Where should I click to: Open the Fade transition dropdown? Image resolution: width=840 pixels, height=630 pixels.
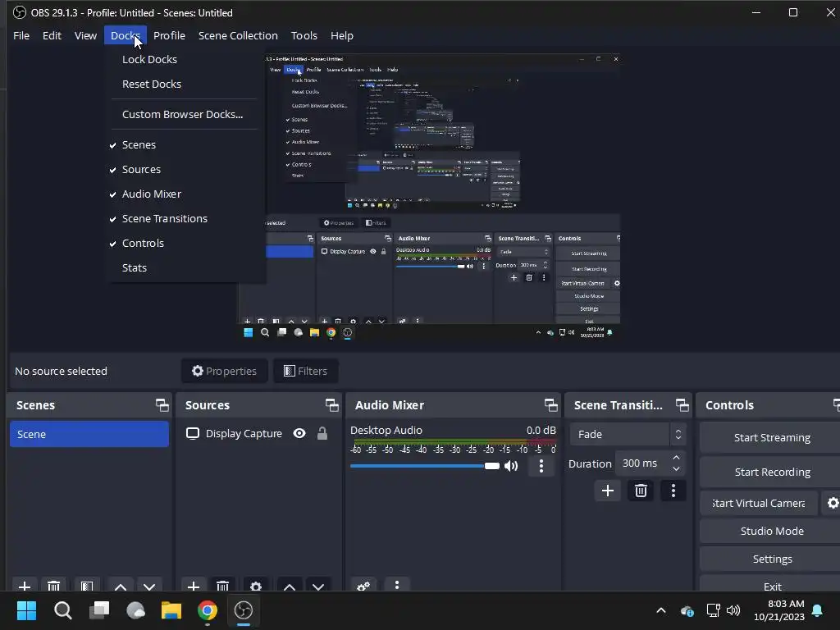click(x=628, y=435)
